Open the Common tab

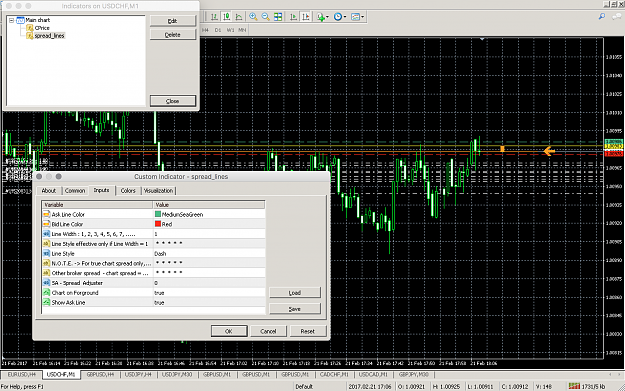(75, 191)
